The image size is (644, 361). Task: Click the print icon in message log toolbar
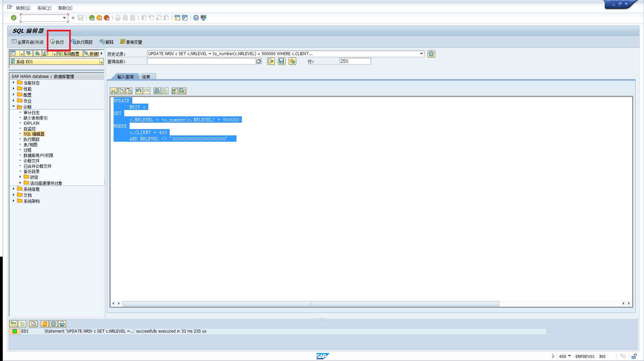coord(62,324)
